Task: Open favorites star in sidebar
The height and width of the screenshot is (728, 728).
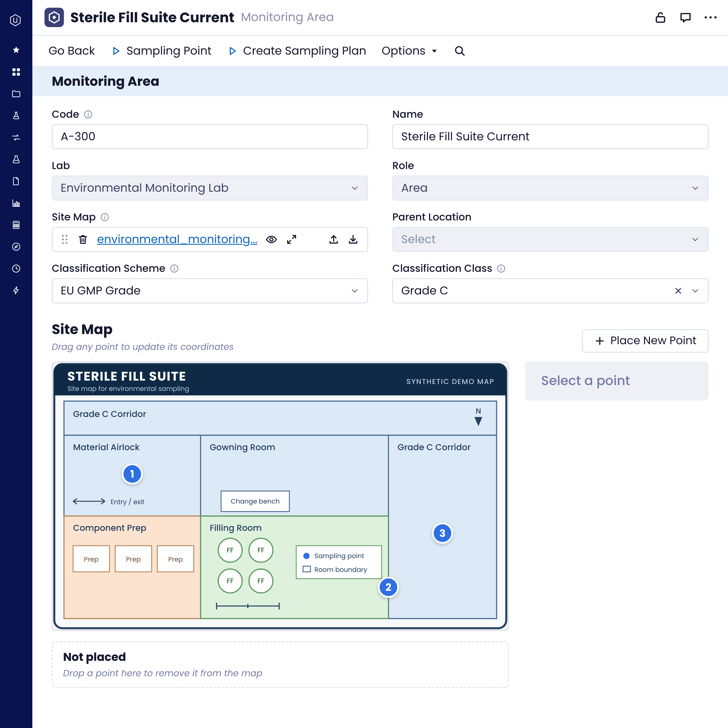Action: (16, 50)
